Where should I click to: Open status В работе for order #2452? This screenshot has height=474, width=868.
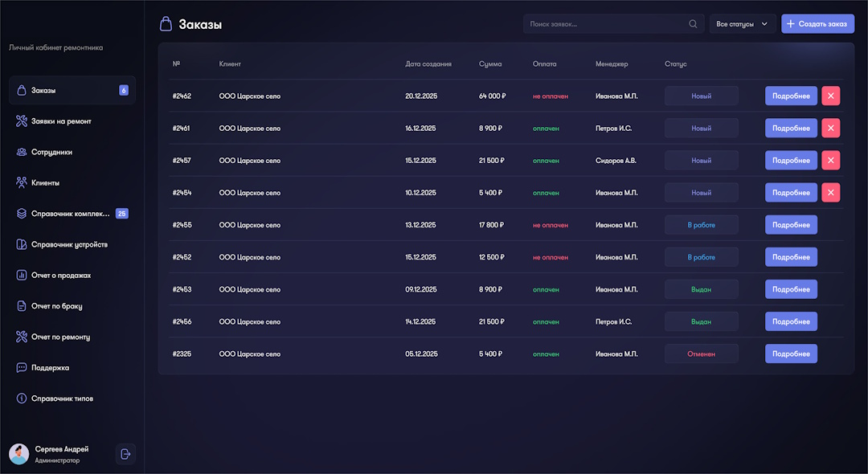pyautogui.click(x=702, y=256)
